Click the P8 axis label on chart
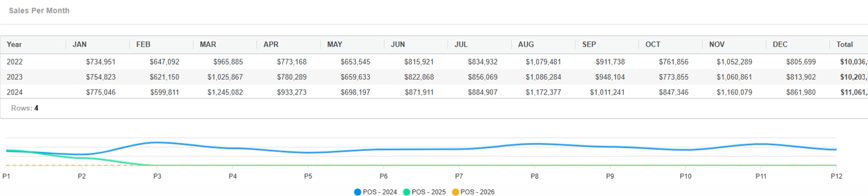 pos(534,176)
